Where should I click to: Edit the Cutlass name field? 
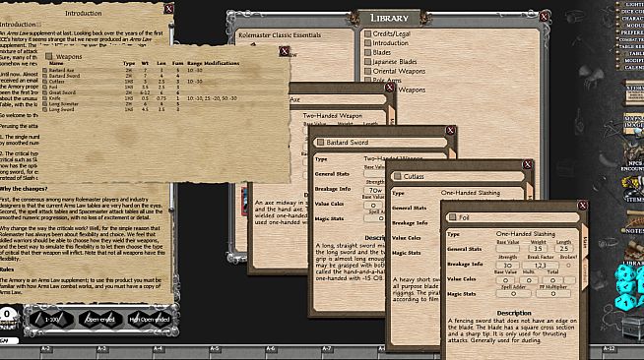tap(463, 177)
